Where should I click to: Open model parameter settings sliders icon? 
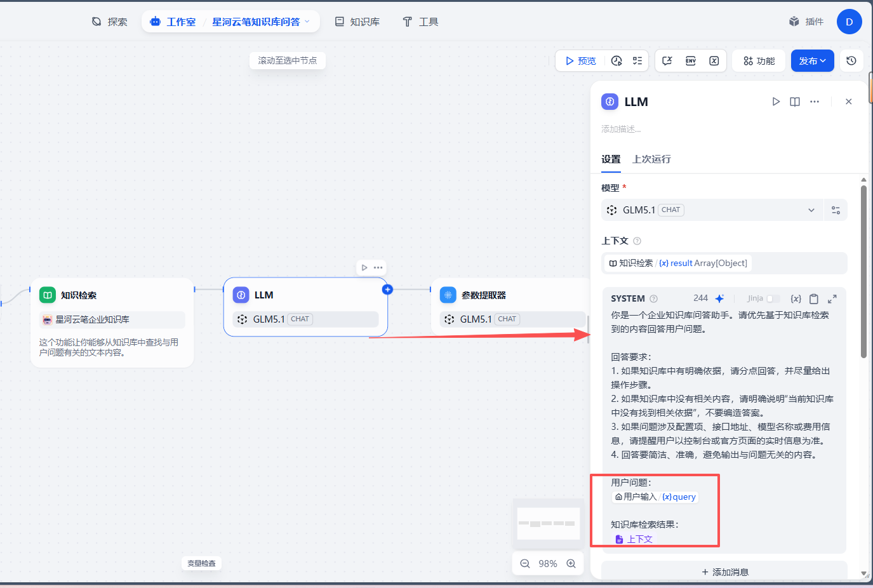click(836, 210)
